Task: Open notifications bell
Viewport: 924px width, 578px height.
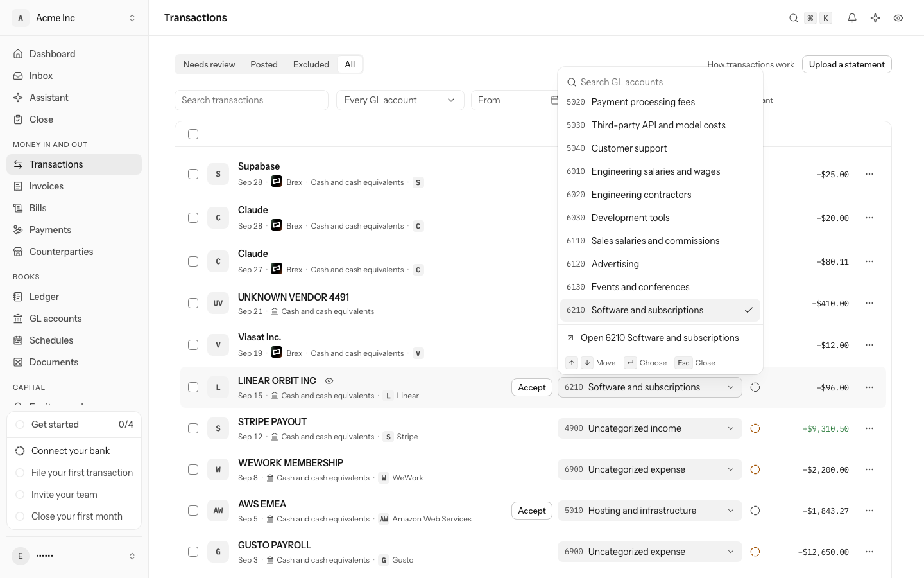Action: pos(852,18)
